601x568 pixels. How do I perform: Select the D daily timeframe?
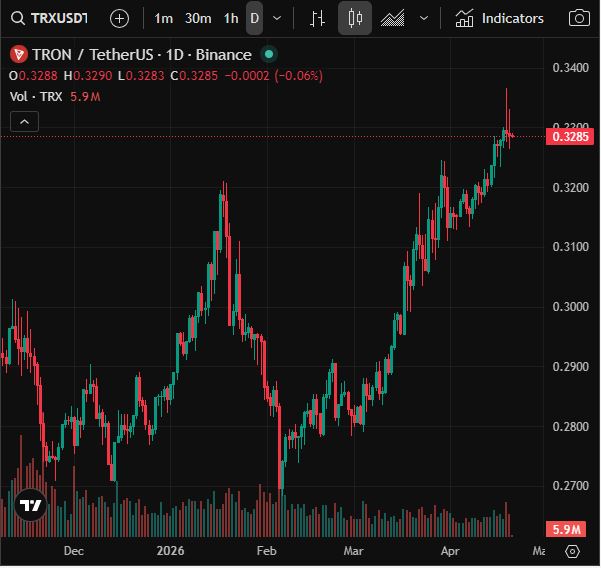click(255, 18)
